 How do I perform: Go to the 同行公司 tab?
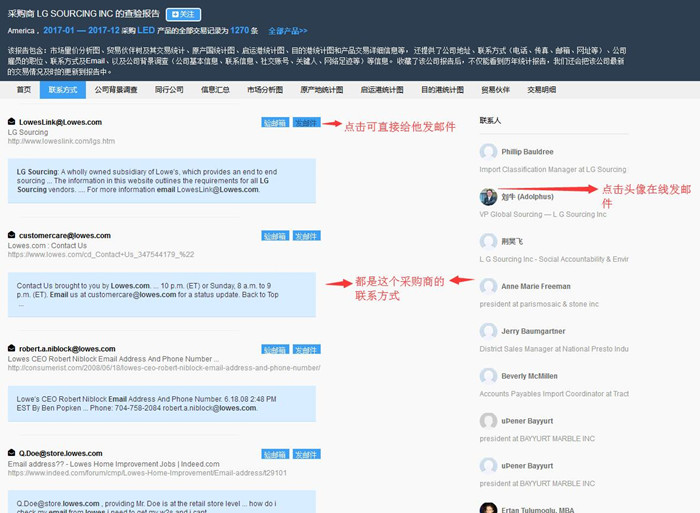tap(169, 90)
